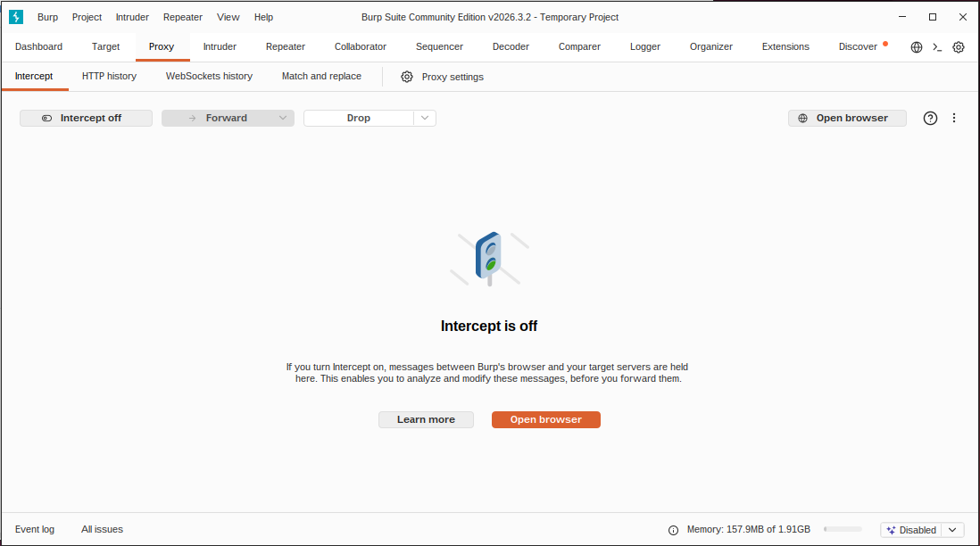
Task: Open the terminal prompt icon in tab bar
Action: 937,47
